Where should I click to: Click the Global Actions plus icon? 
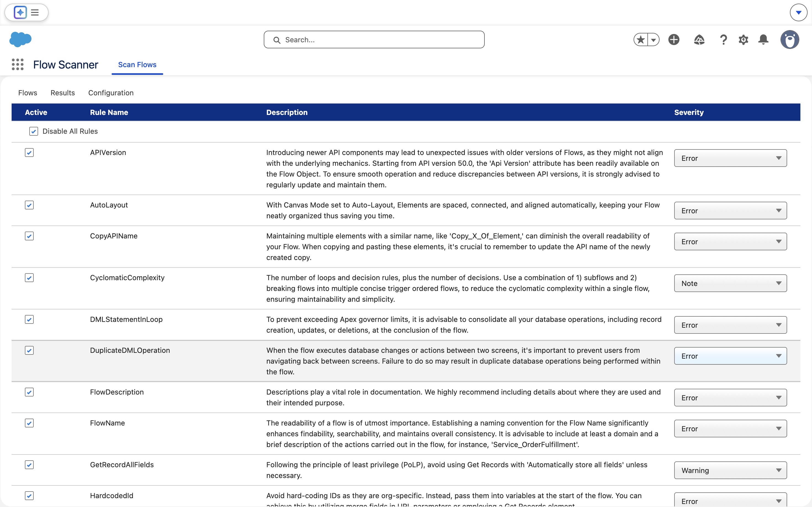coord(674,40)
